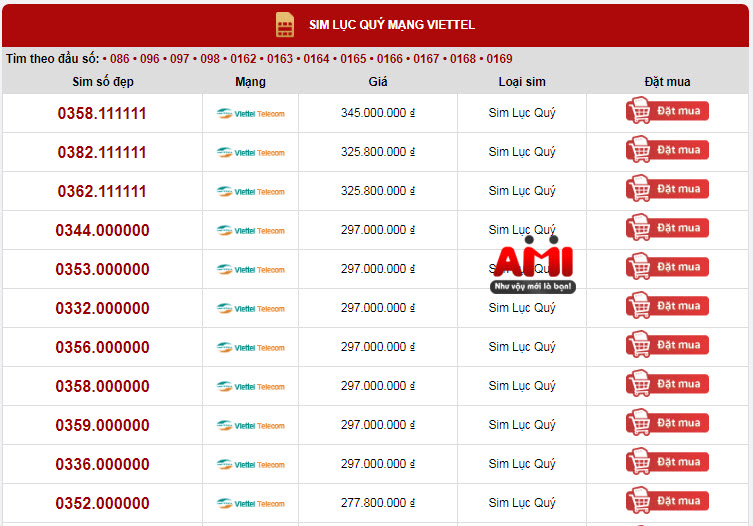Click the Đặt mua column header
The image size is (753, 526).
667,82
